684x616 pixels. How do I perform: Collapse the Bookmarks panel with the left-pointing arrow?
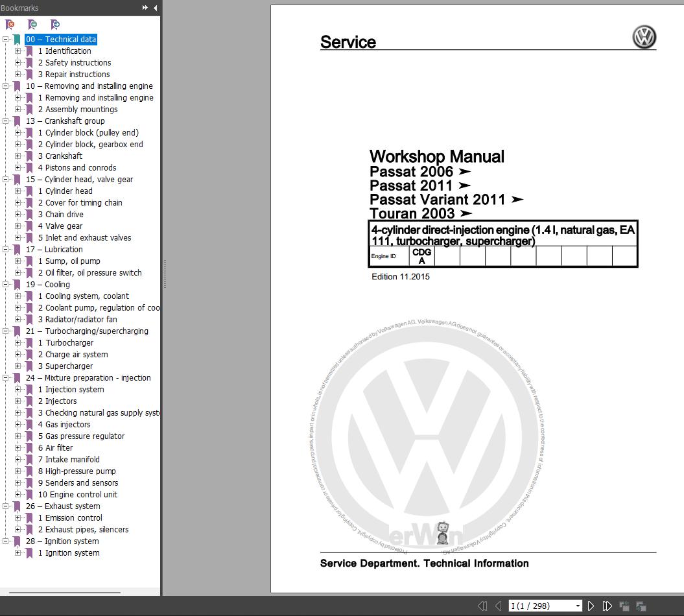click(154, 8)
